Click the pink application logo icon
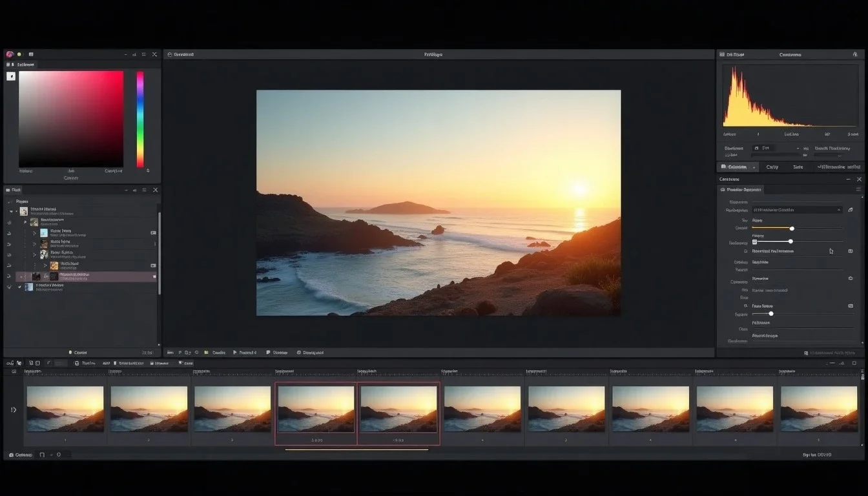The image size is (868, 496). pos(9,54)
